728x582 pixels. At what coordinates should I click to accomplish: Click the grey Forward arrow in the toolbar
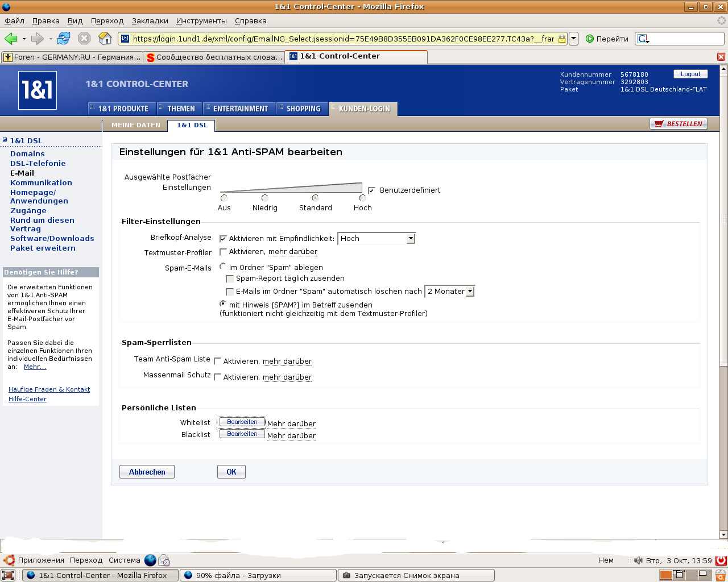click(38, 39)
